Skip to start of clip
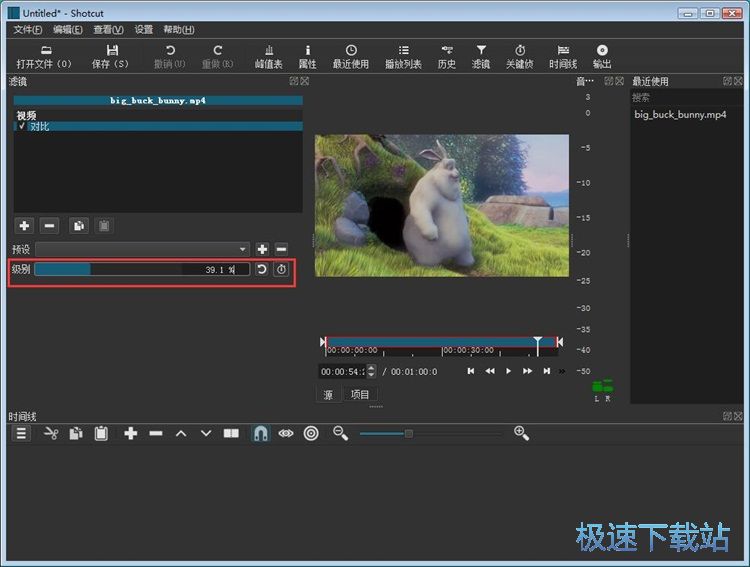 471,371
